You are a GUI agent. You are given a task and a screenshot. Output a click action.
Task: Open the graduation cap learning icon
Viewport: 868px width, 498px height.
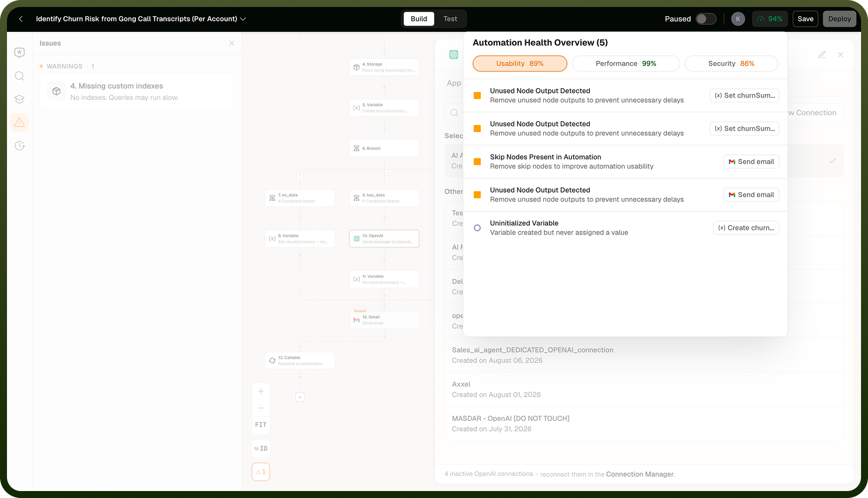pos(20,99)
